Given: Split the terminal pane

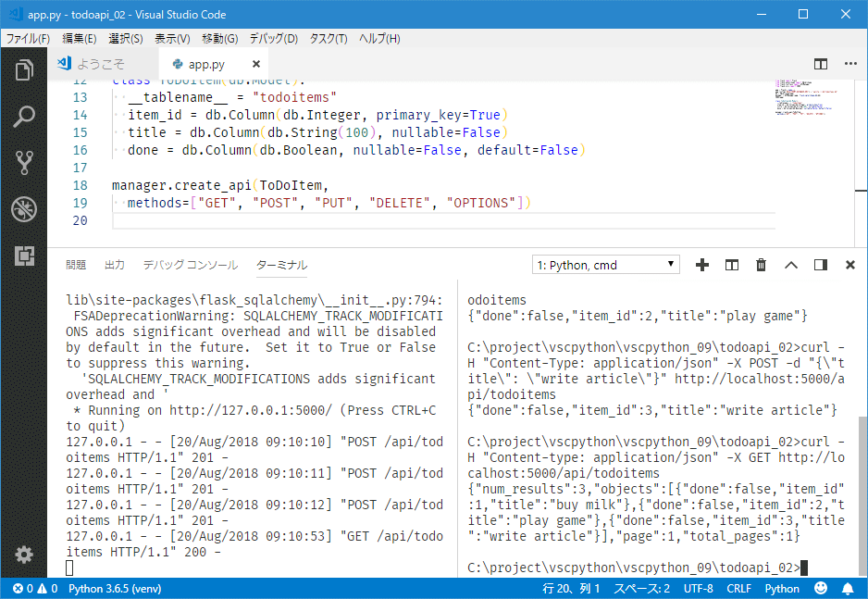Looking at the screenshot, I should 732,265.
